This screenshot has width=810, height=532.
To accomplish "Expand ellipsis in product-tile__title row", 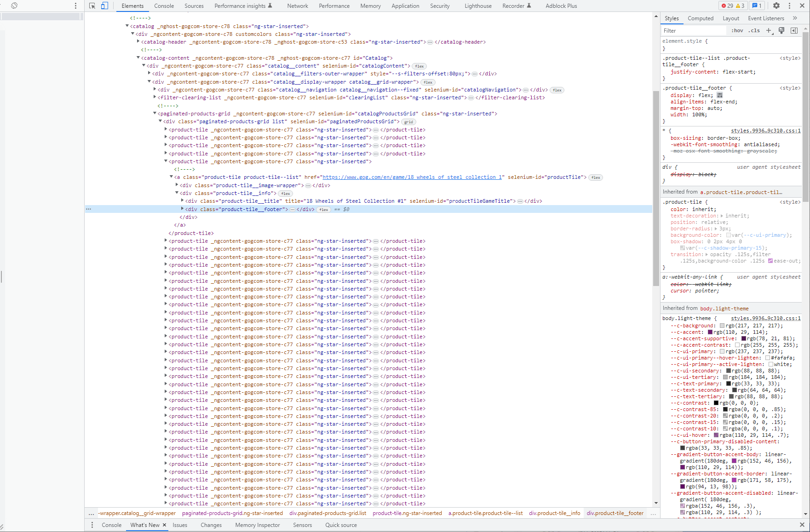I will tap(520, 201).
